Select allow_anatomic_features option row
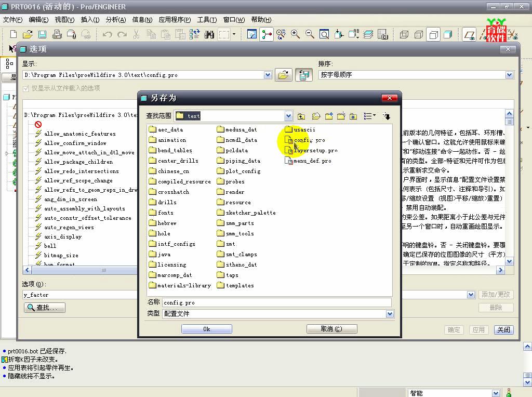This screenshot has width=532, height=397. pos(76,134)
